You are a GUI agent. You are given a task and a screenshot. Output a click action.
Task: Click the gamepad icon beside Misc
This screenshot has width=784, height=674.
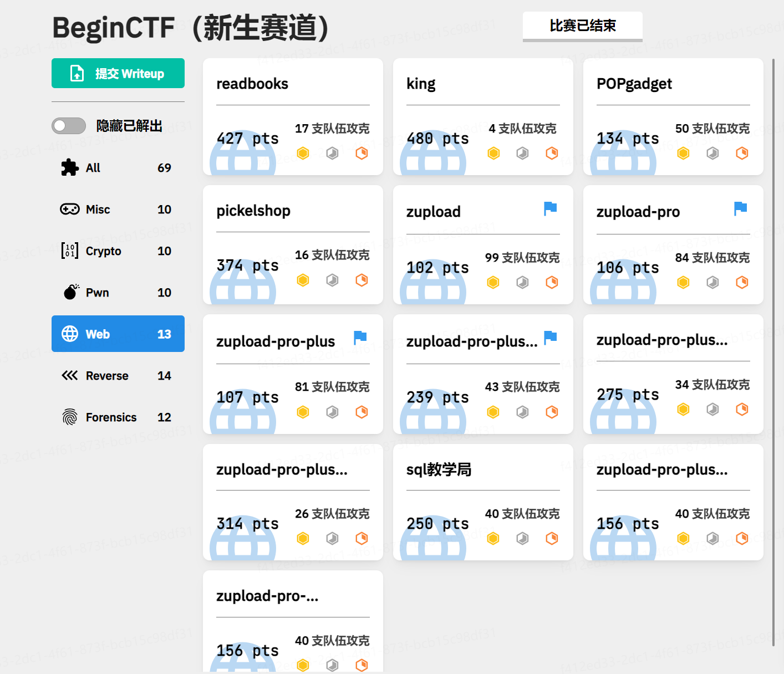[x=70, y=209]
